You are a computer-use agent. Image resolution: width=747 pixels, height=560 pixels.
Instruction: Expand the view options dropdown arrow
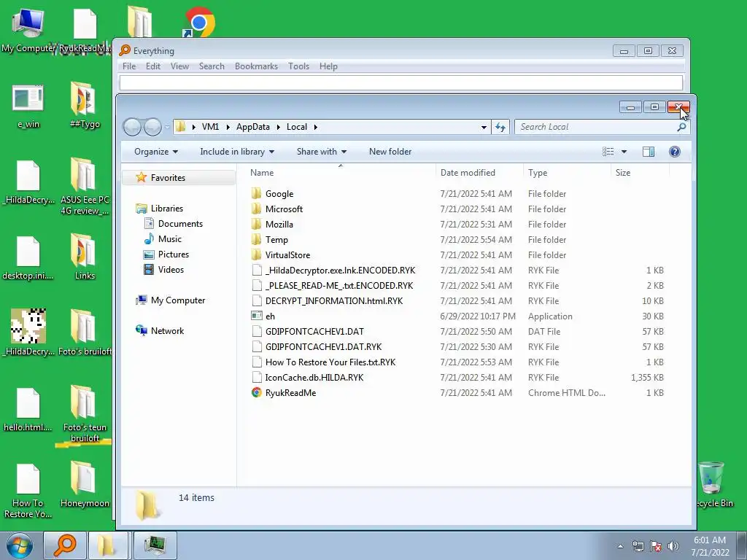pos(624,152)
